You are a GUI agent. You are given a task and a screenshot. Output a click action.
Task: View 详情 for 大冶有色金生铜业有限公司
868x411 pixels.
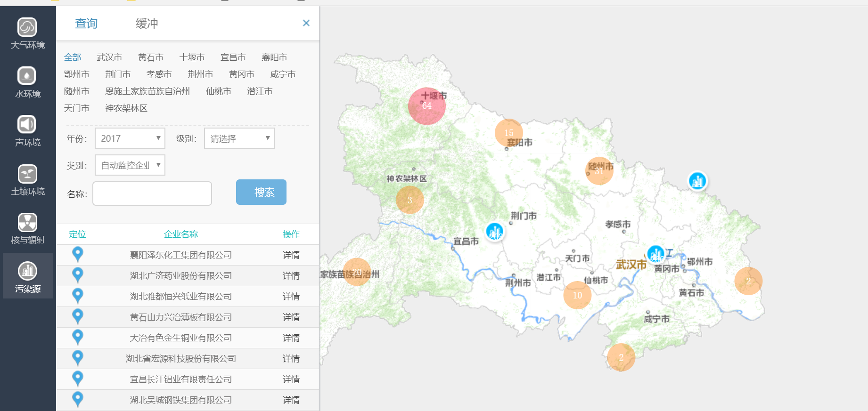(291, 338)
